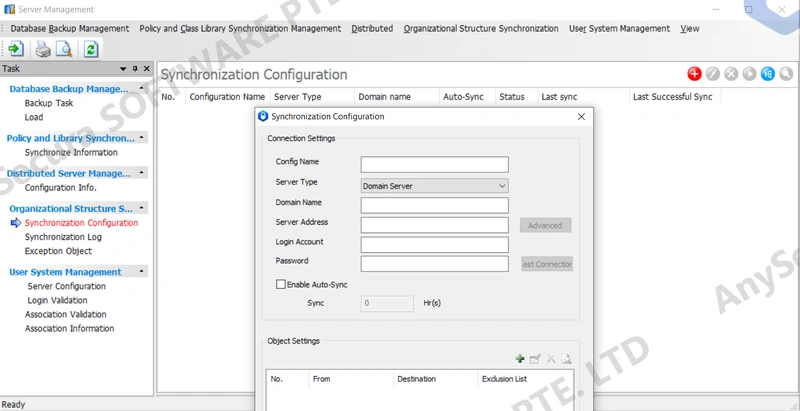Collapse the User System Management section
Viewport: 800px width, 411px height.
tap(141, 271)
